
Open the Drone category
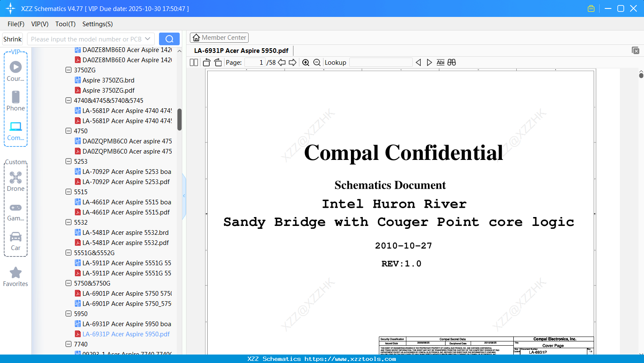tap(16, 181)
